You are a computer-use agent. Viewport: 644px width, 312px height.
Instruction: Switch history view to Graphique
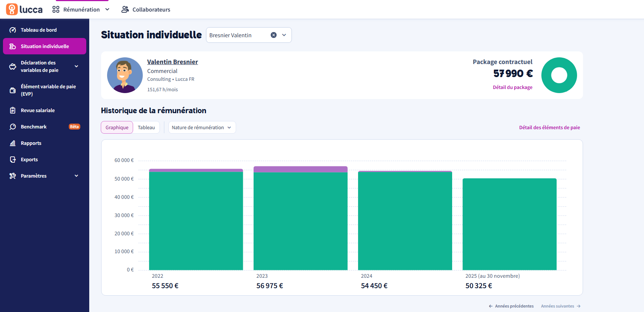[117, 127]
